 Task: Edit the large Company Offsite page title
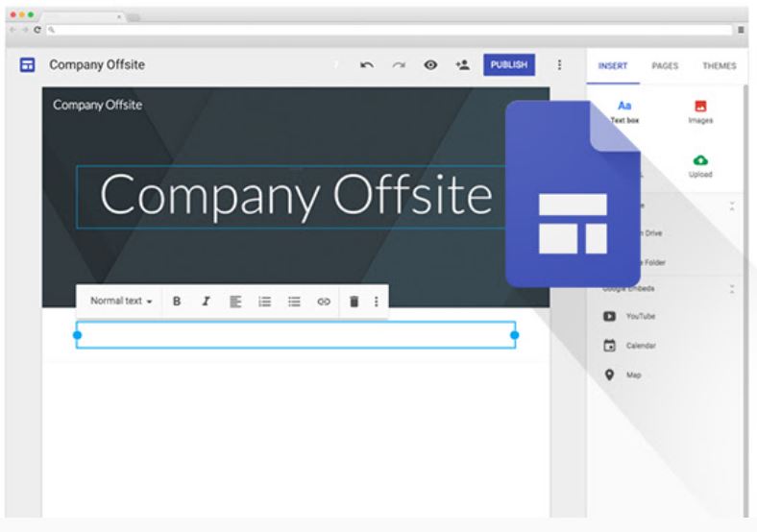[x=296, y=195]
